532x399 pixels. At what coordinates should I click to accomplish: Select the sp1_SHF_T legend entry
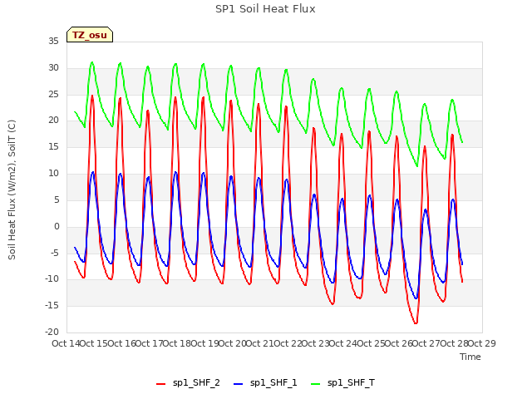pos(342,383)
